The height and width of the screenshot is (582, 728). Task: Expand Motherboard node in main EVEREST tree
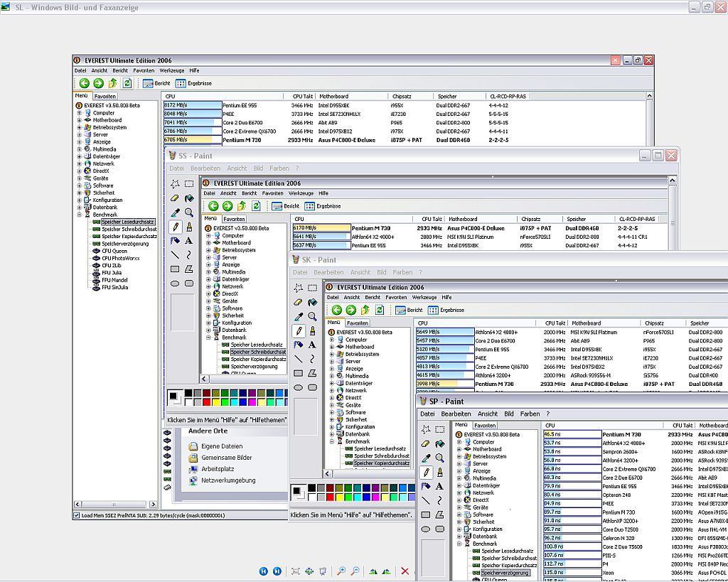tap(79, 120)
